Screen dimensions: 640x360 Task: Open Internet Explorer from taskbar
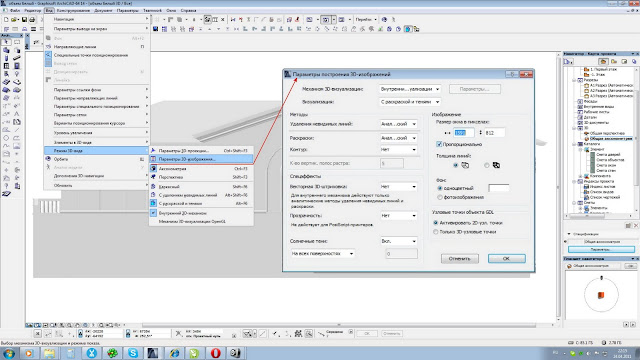[x=174, y=353]
